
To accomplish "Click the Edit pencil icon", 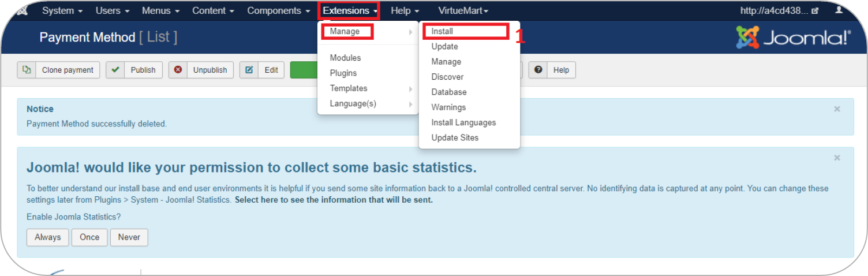I will [249, 70].
